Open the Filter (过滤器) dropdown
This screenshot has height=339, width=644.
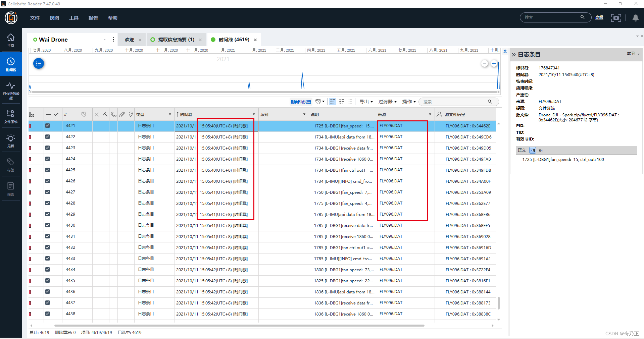[x=387, y=102]
